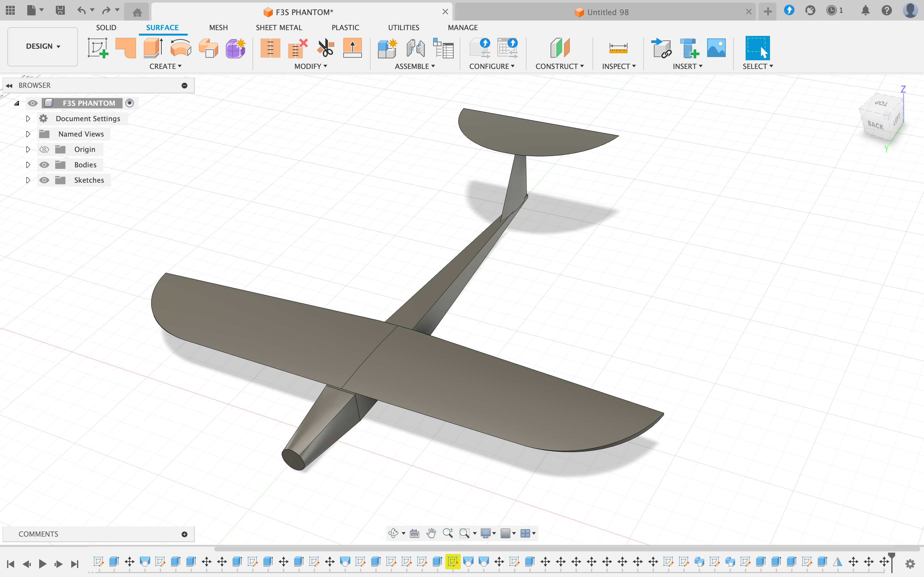
Task: Open the Trim tool in Modify section
Action: [x=325, y=48]
